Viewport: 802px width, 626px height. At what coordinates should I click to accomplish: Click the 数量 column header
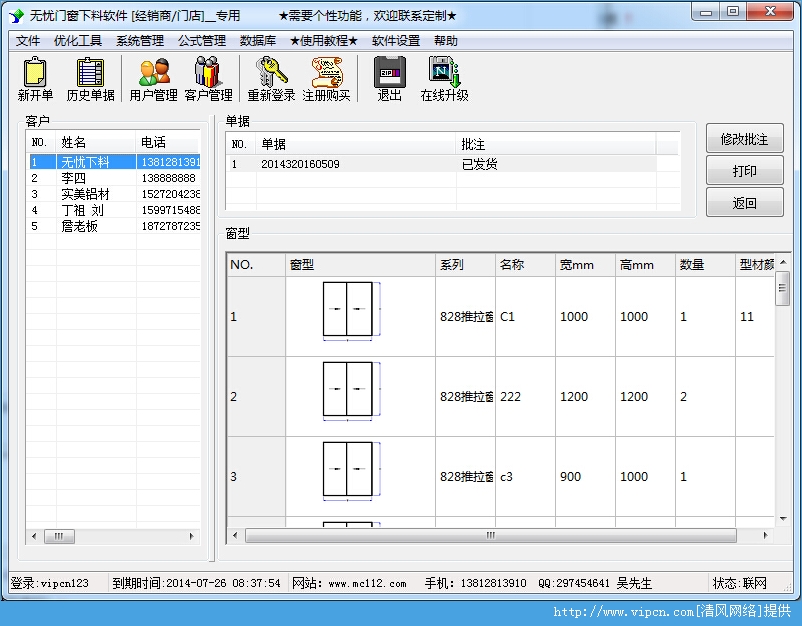click(705, 264)
